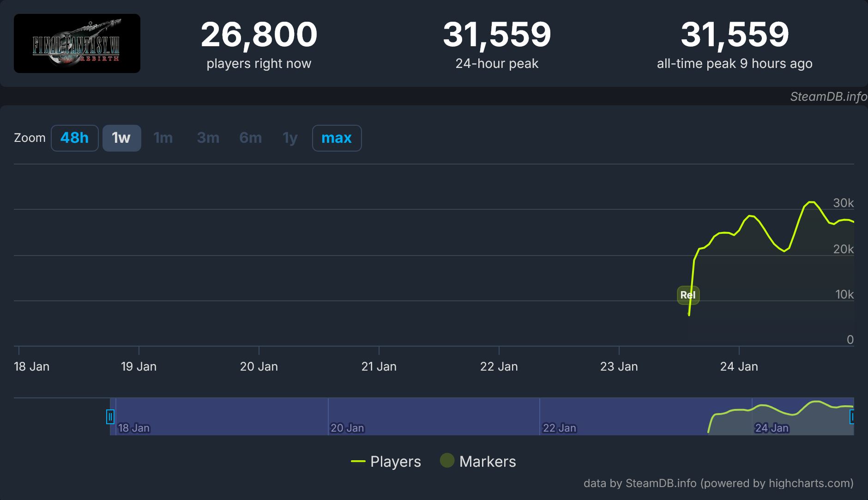Click the 30k y-axis label
Viewport: 868px width, 500px height.
pyautogui.click(x=844, y=203)
